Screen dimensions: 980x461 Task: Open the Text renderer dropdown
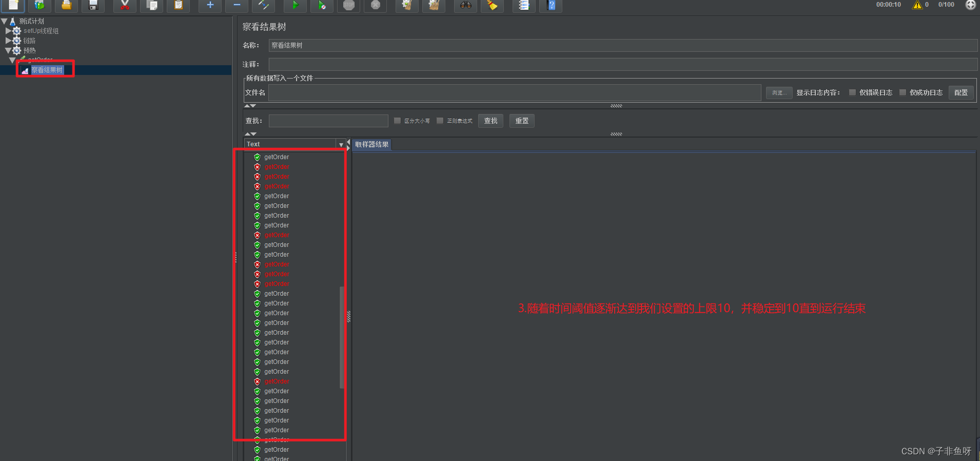341,145
